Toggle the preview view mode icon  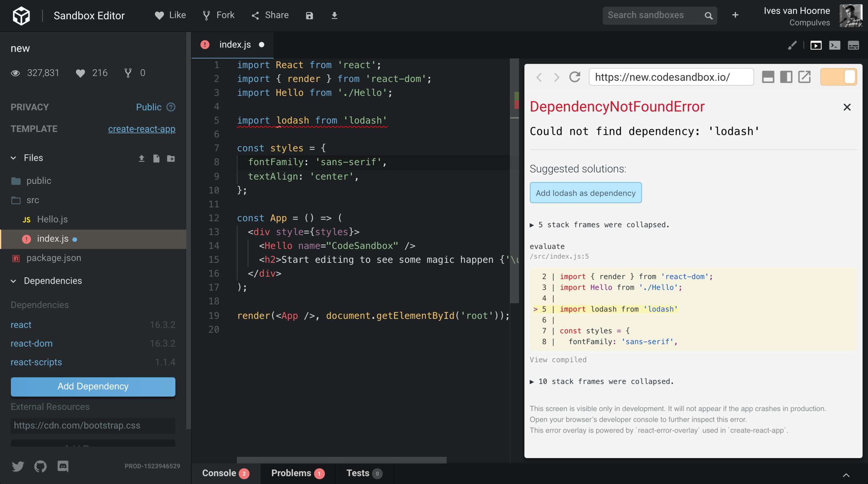816,46
